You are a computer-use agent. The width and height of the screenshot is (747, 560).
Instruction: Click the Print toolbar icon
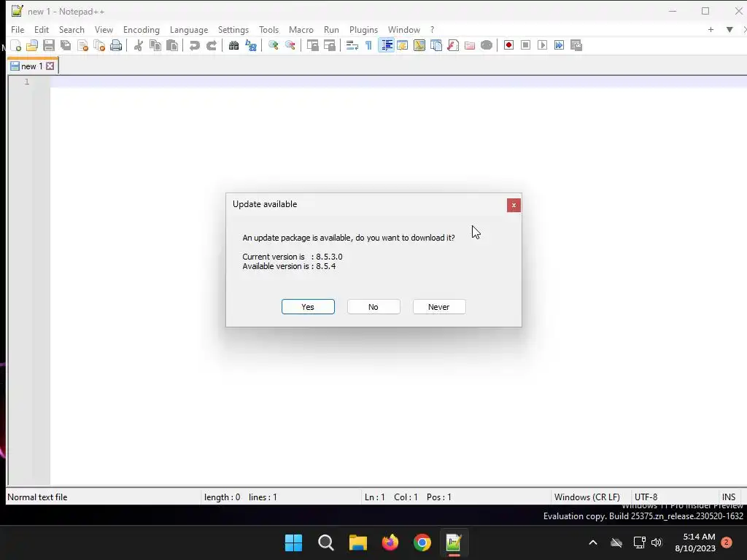click(116, 45)
